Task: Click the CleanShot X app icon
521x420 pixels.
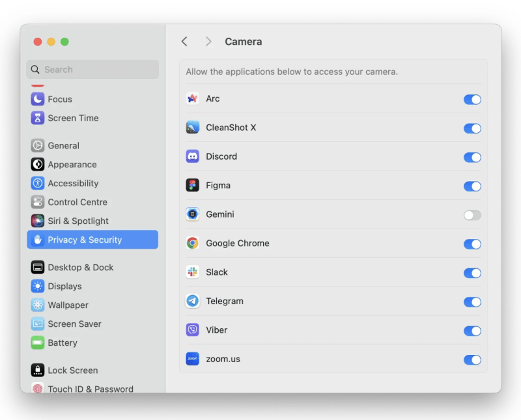Action: 192,128
